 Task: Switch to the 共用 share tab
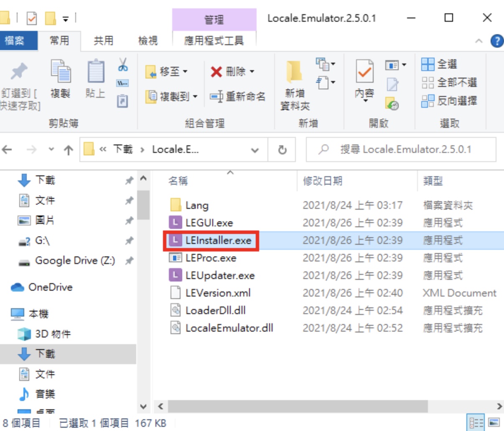point(104,41)
